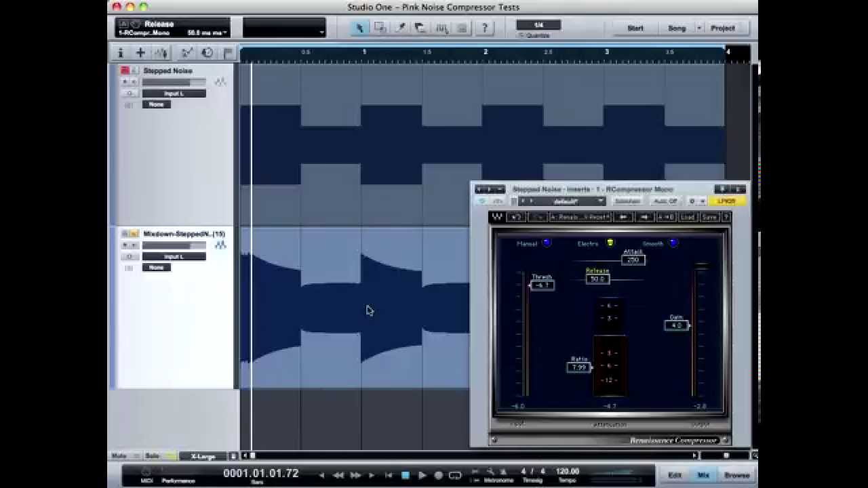Open the Browse panel
This screenshot has height=488, width=868.
(x=736, y=475)
